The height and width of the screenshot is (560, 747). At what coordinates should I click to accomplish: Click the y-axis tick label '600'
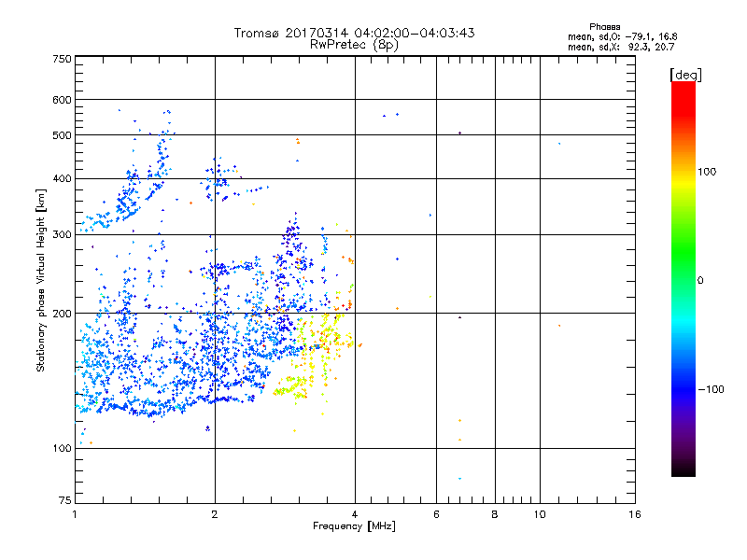click(x=62, y=100)
